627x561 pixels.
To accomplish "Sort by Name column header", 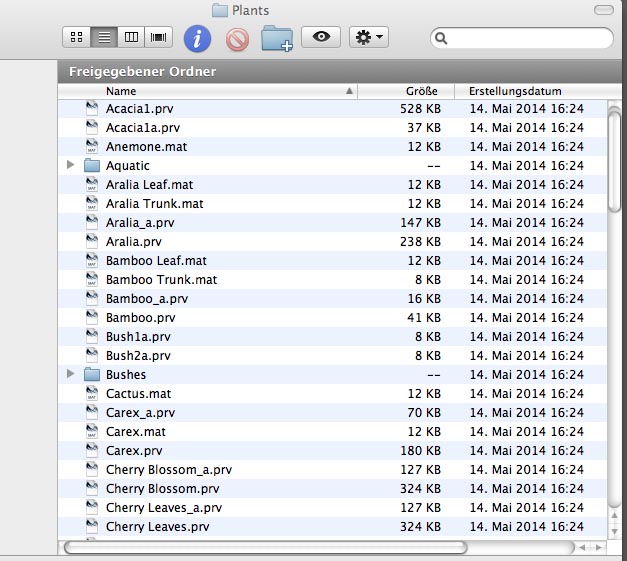I will click(x=208, y=91).
